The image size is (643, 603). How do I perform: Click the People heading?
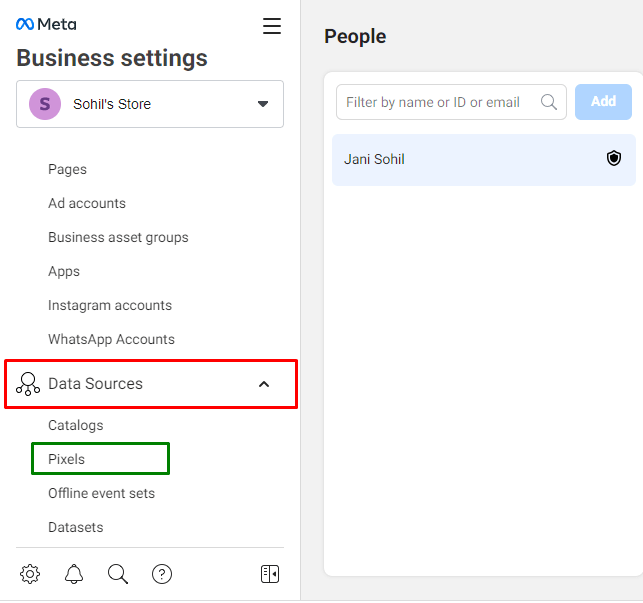pyautogui.click(x=355, y=37)
